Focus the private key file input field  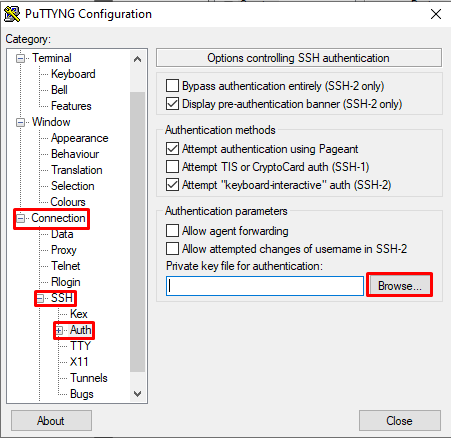(x=265, y=286)
